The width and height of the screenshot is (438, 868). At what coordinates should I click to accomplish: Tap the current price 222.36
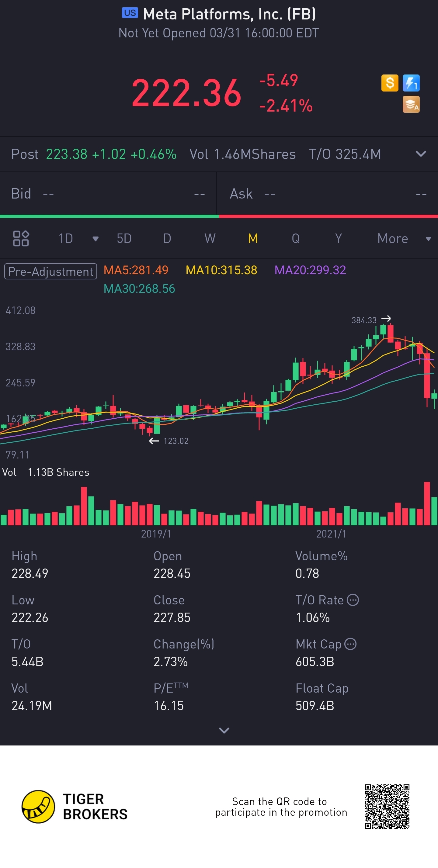pyautogui.click(x=186, y=93)
